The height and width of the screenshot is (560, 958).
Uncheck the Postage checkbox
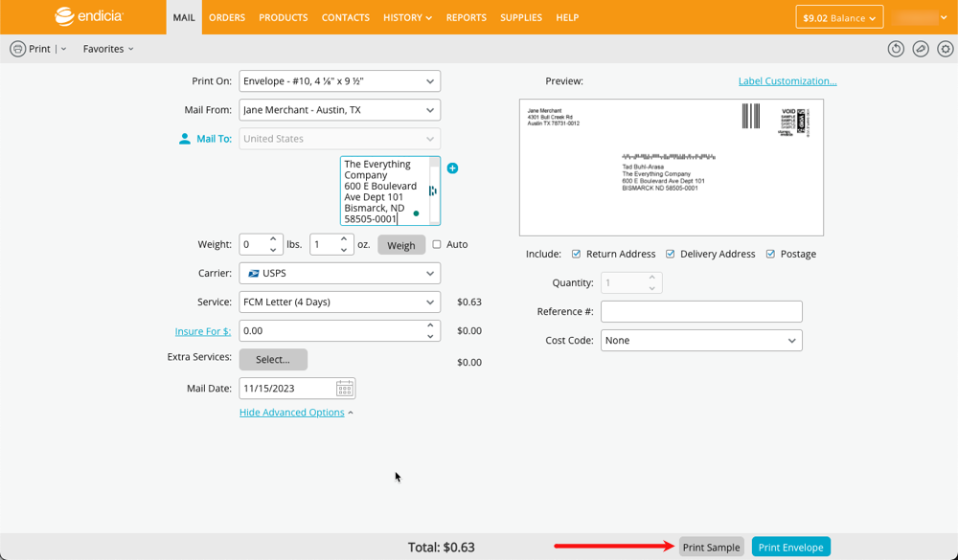point(770,254)
